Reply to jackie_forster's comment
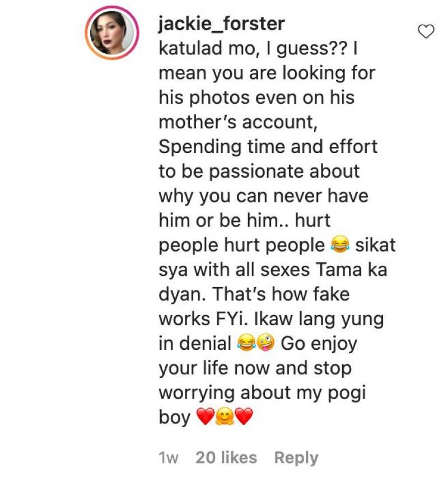Viewport: 448px width, 481px height. click(x=296, y=457)
